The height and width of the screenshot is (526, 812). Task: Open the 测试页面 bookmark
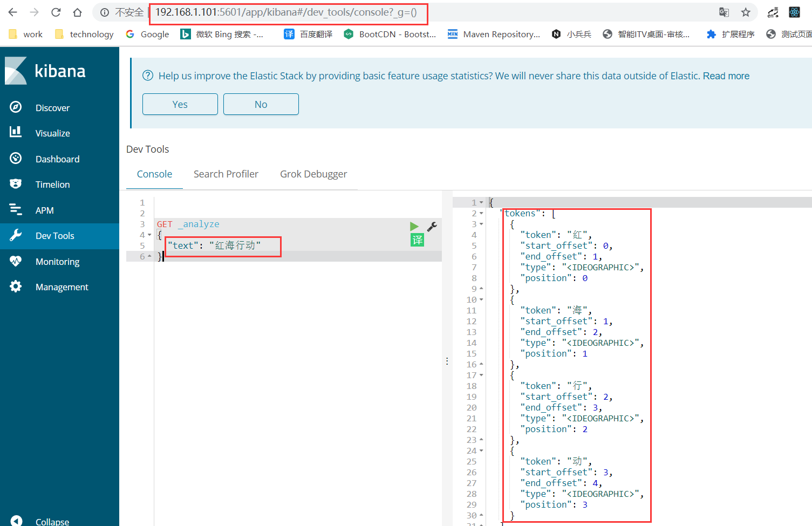pos(789,34)
